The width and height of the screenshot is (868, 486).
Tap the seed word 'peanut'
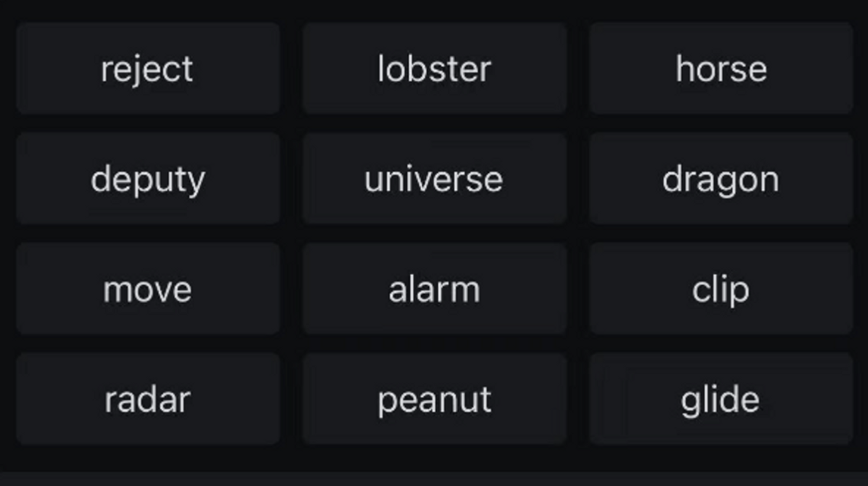(434, 399)
